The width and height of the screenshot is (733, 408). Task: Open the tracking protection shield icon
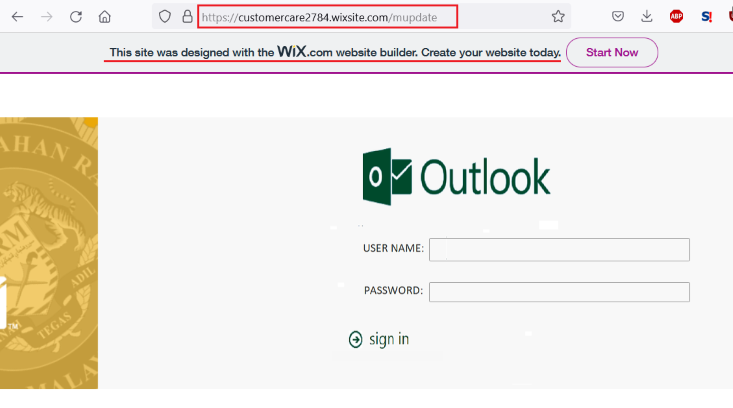click(x=165, y=17)
